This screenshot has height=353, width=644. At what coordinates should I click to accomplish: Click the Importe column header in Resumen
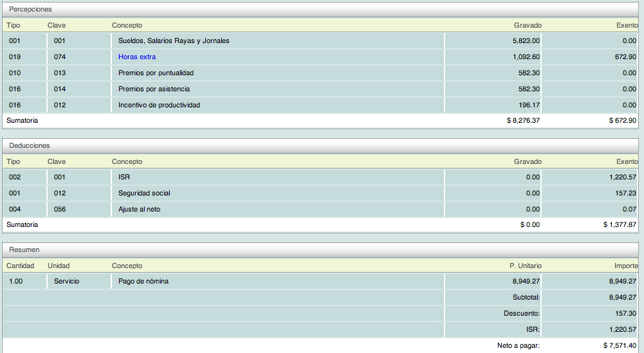coord(625,266)
